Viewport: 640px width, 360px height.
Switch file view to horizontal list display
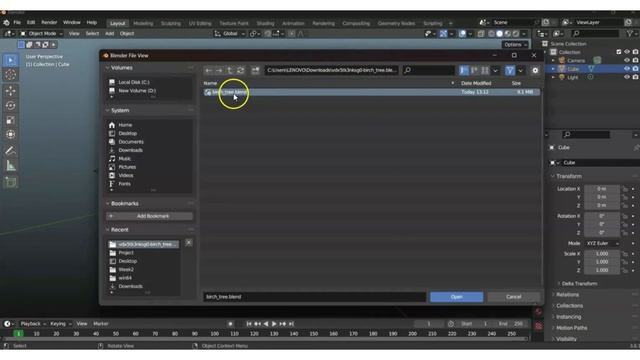[x=474, y=71]
